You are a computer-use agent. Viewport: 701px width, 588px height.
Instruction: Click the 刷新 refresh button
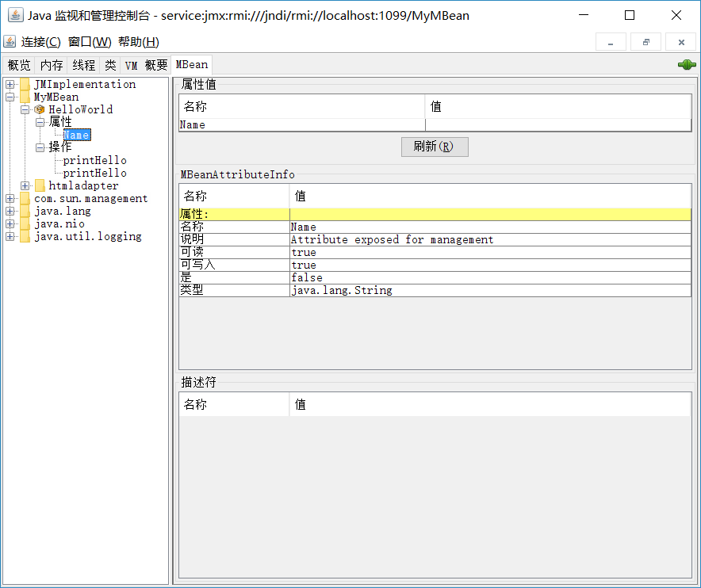click(435, 147)
